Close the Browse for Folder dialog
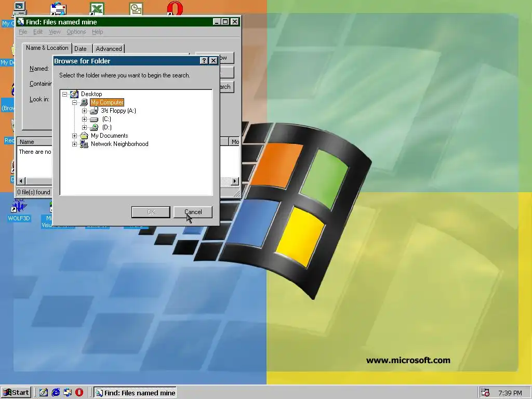The width and height of the screenshot is (532, 399). 213,61
